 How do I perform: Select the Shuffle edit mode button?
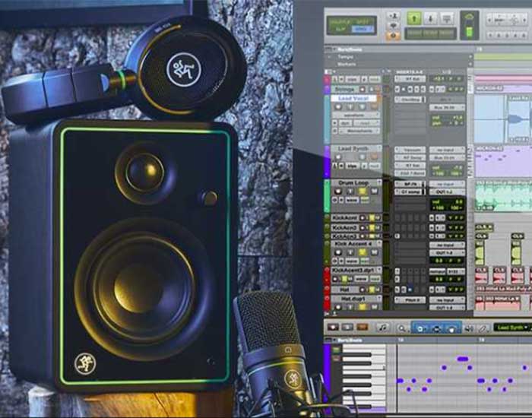click(340, 22)
